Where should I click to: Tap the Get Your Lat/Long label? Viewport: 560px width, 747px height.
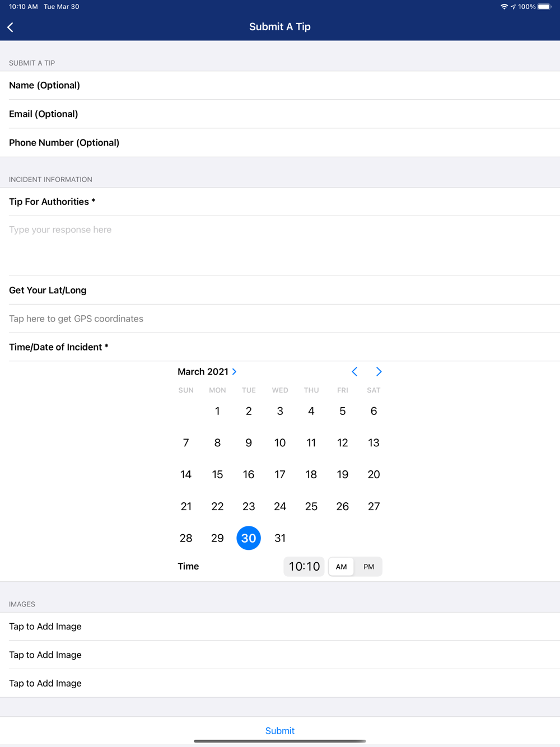(x=48, y=290)
